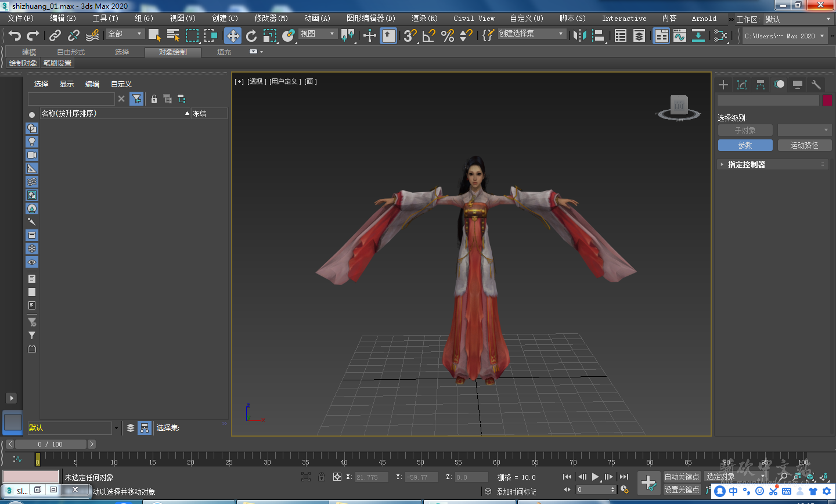Image resolution: width=836 pixels, height=504 pixels.
Task: Open the selection filter dropdown 全部
Action: point(125,34)
